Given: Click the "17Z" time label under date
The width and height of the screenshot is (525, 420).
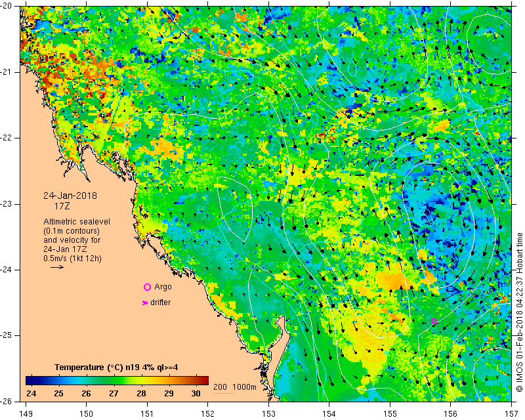Looking at the screenshot, I should 62,206.
